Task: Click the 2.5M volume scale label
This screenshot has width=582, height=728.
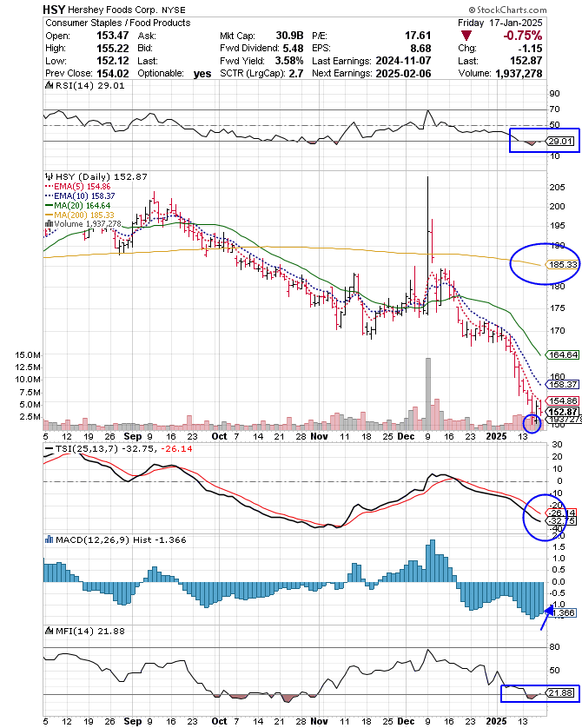Action: (x=30, y=417)
